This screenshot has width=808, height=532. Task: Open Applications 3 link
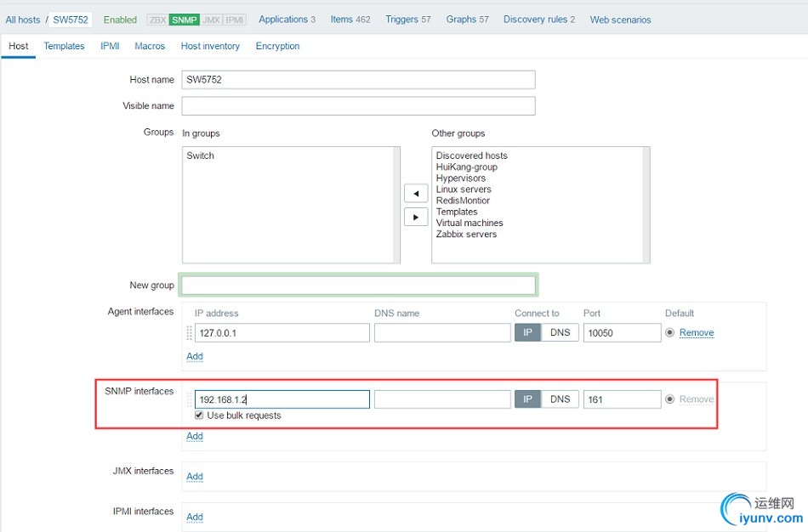tap(287, 20)
